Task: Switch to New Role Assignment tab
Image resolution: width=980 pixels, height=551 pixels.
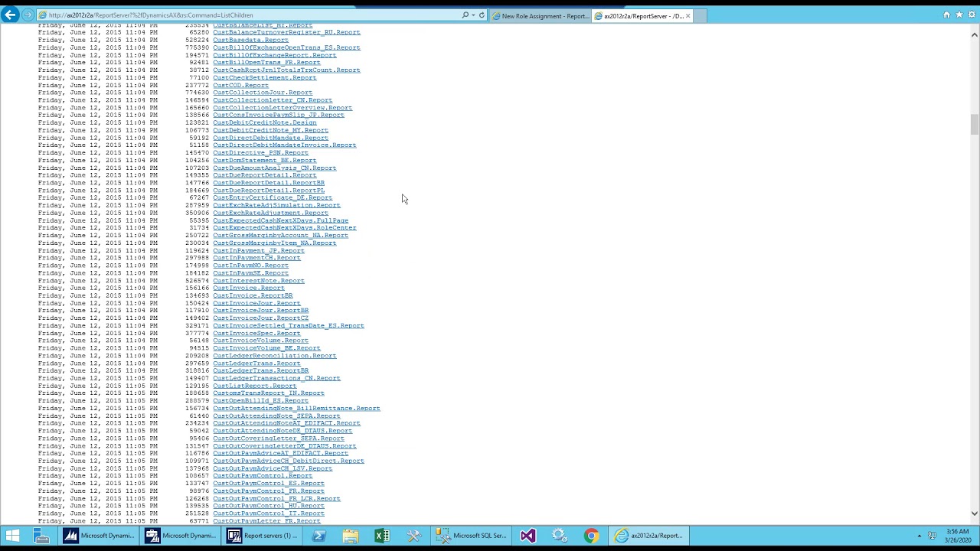Action: [x=541, y=15]
